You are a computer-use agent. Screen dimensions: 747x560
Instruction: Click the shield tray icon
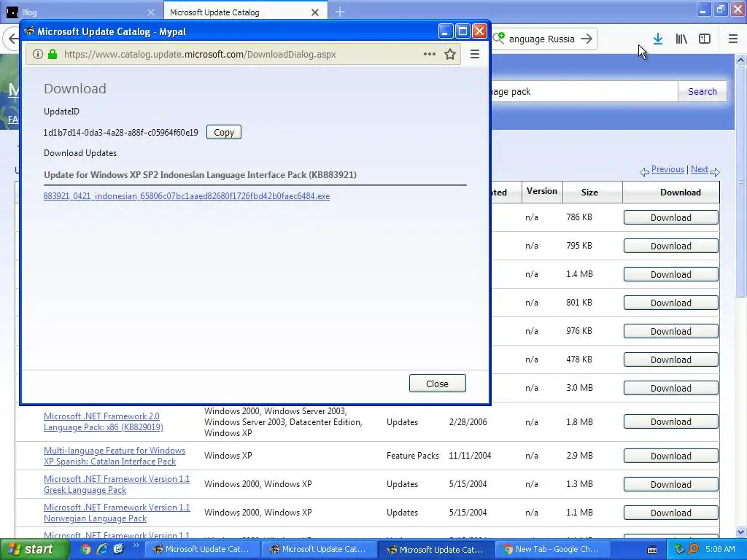pos(679,550)
